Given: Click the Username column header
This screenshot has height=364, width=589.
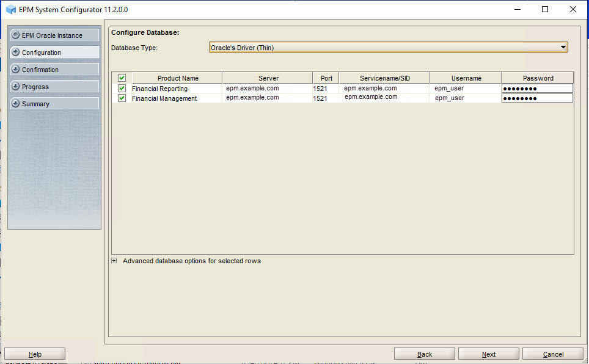Looking at the screenshot, I should pyautogui.click(x=466, y=78).
